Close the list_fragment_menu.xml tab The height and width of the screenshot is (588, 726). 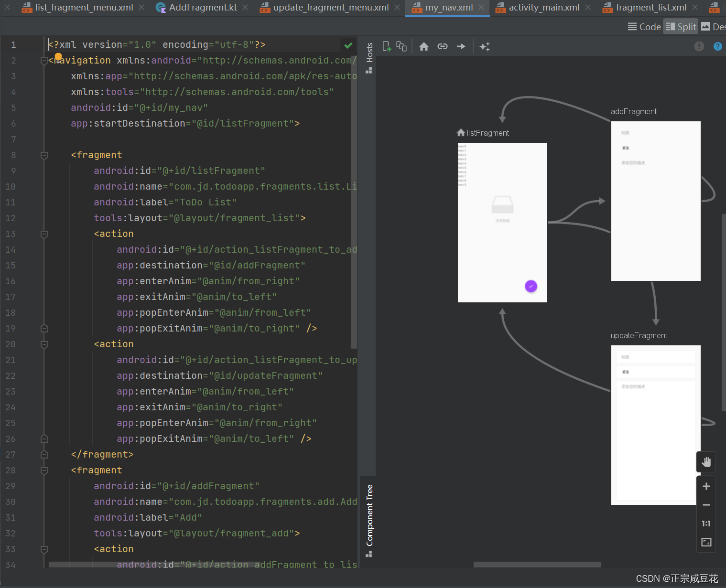pos(141,8)
